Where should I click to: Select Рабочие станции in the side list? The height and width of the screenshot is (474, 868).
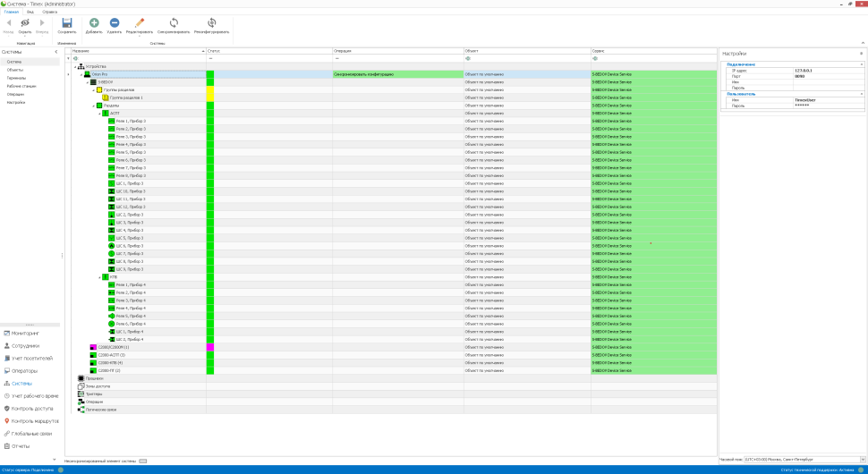tap(21, 86)
